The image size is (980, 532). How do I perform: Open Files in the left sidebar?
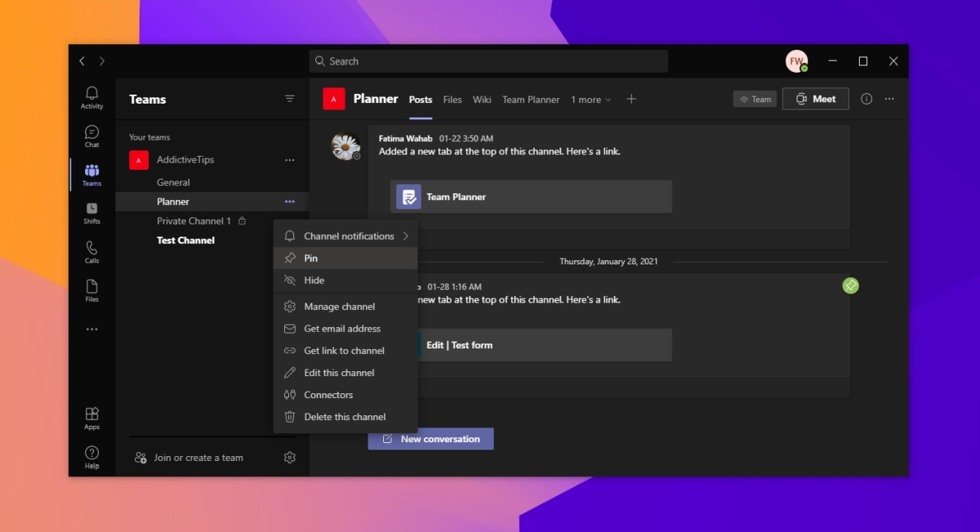91,290
